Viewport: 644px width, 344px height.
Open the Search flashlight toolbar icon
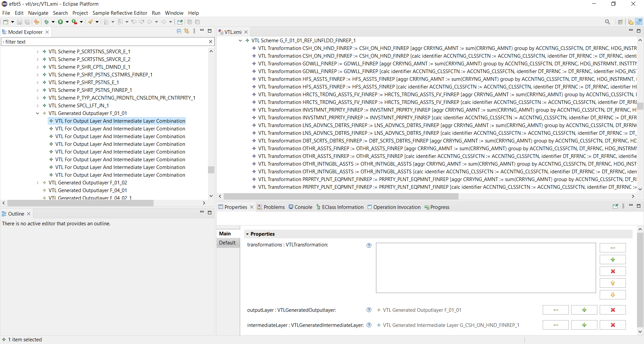90,22
